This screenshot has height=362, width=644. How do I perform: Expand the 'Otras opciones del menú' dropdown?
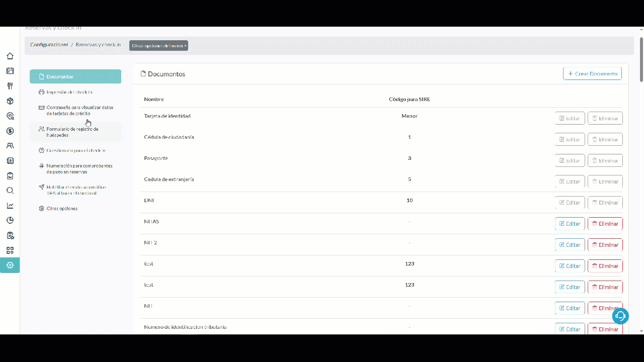tap(158, 46)
